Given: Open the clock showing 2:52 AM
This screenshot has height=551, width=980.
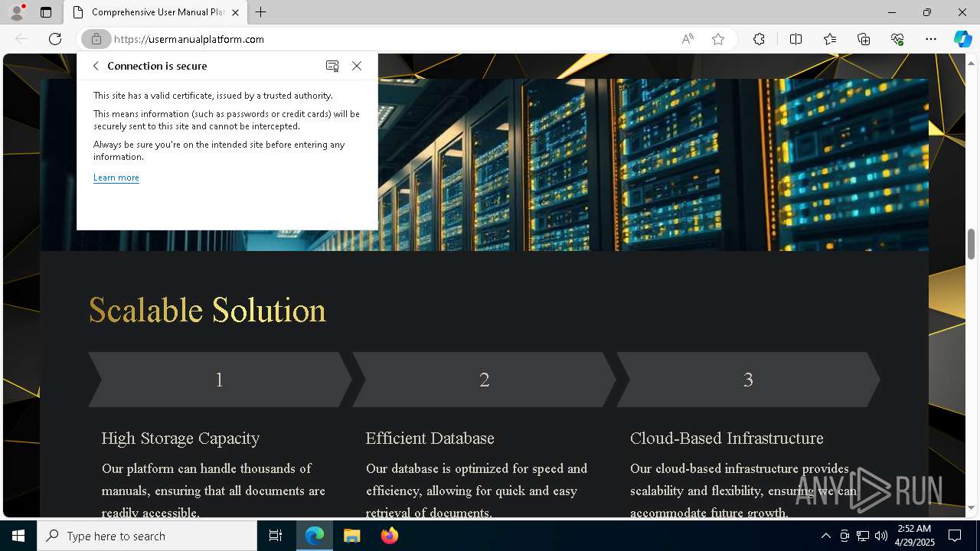Looking at the screenshot, I should [x=913, y=536].
